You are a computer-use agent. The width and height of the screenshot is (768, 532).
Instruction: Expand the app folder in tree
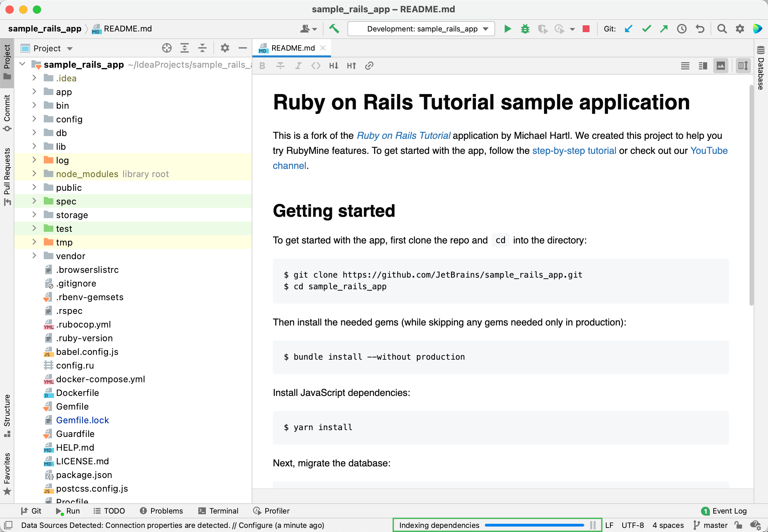(34, 92)
